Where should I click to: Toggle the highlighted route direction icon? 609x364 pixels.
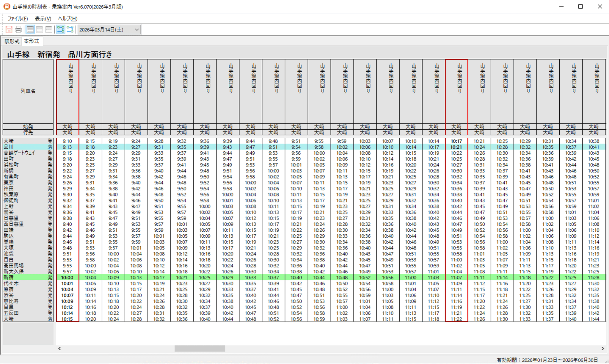[61, 29]
